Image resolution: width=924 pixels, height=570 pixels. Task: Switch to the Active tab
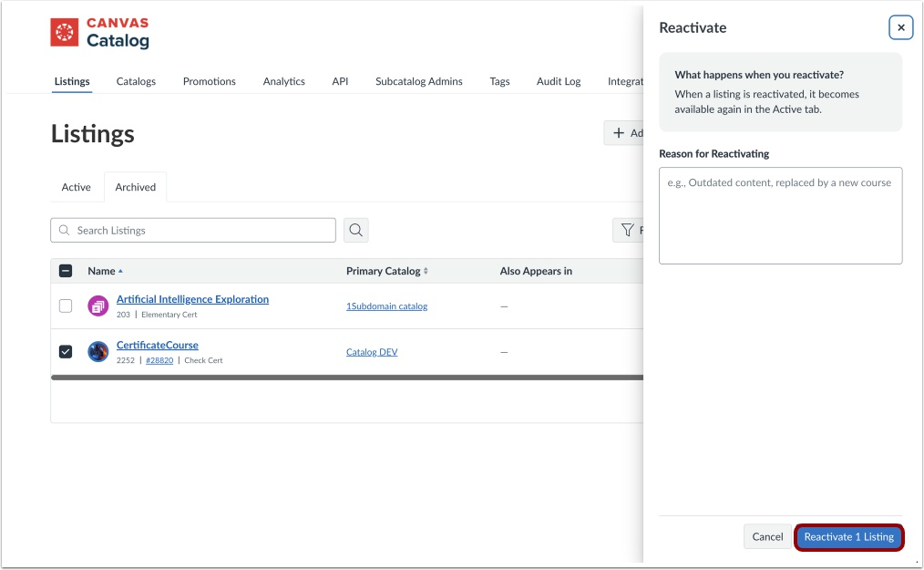click(x=77, y=187)
